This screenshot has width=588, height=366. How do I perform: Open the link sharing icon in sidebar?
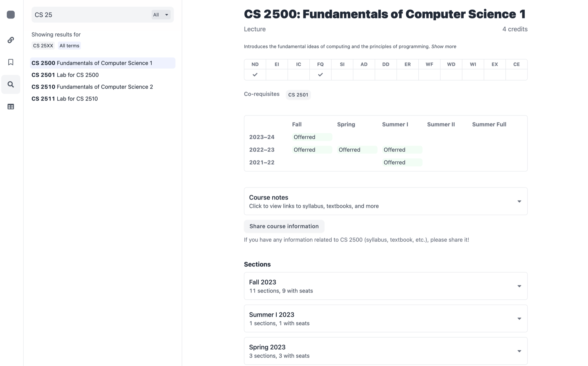11,40
